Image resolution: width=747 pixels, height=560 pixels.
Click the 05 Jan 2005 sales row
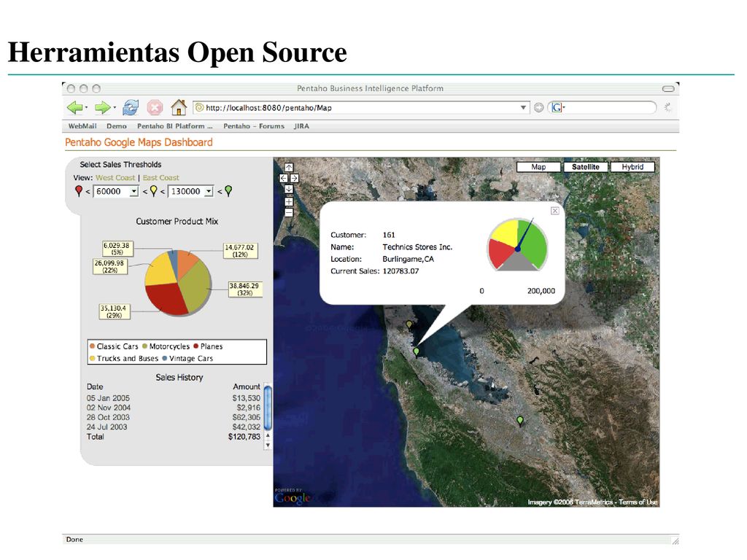pyautogui.click(x=174, y=398)
